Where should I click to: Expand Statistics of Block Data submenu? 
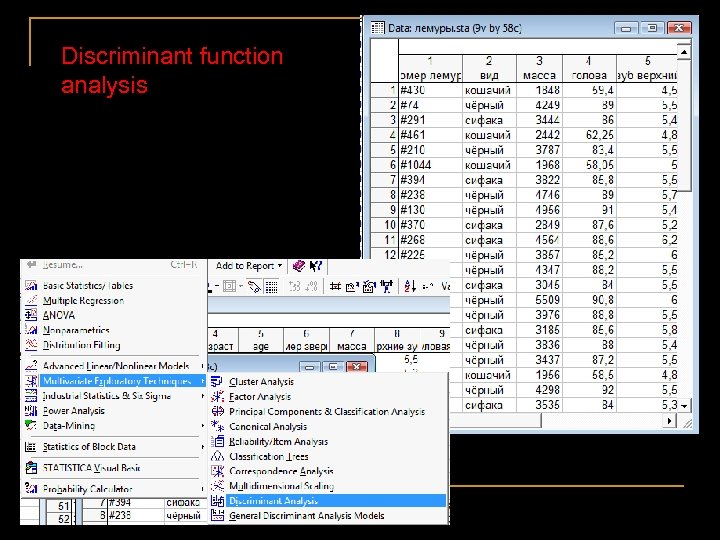(x=202, y=446)
